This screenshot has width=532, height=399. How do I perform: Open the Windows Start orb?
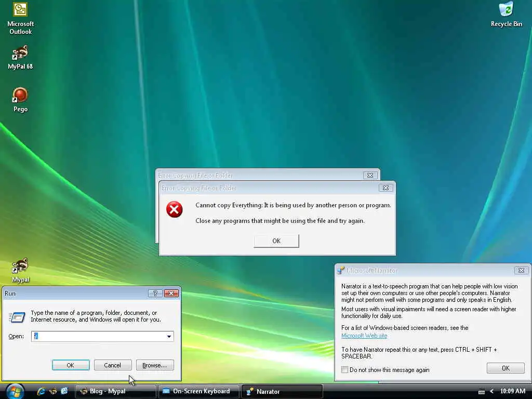15,391
